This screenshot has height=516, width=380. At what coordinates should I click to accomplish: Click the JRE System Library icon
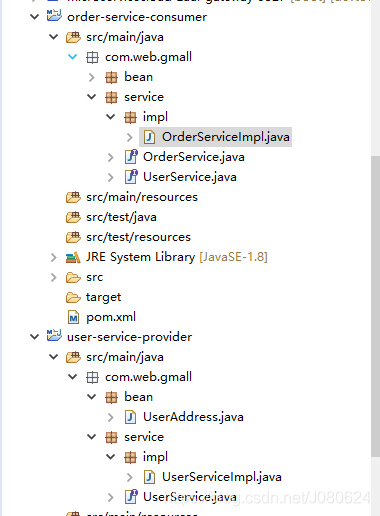73,257
